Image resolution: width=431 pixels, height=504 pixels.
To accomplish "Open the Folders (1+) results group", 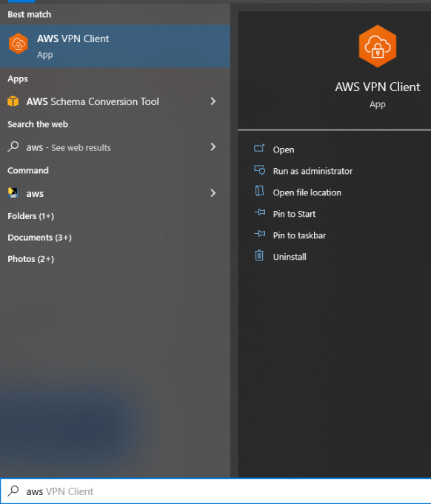I will [30, 216].
